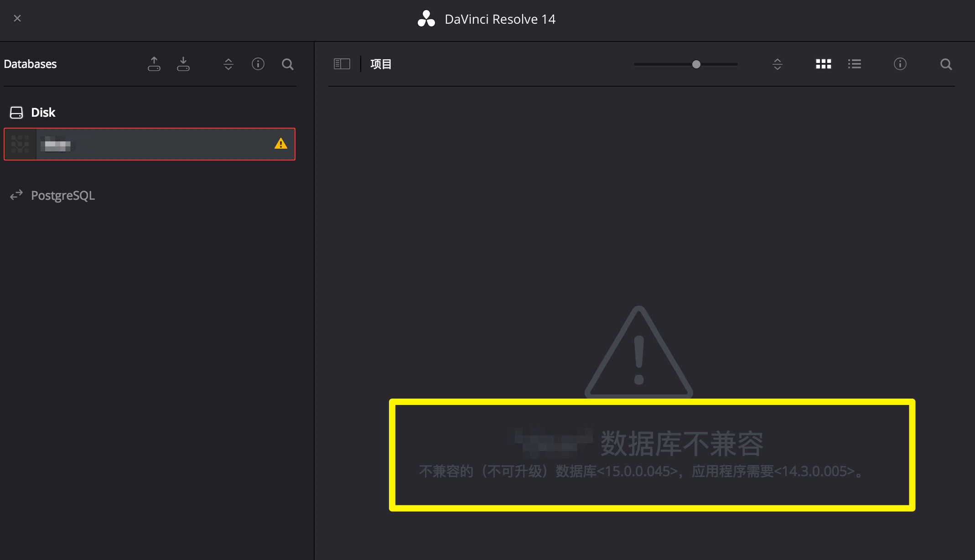
Task: Toggle the database sidebar panel
Action: click(342, 64)
